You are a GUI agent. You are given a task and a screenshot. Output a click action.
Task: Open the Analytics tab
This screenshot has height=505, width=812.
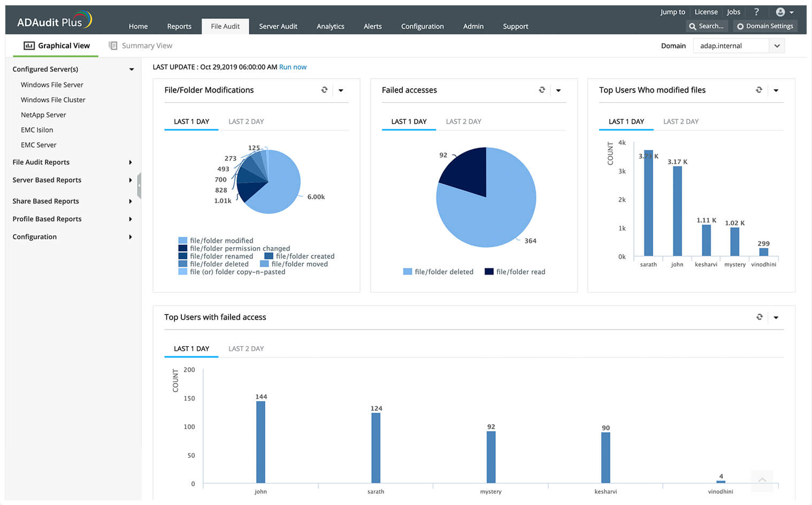coord(330,26)
